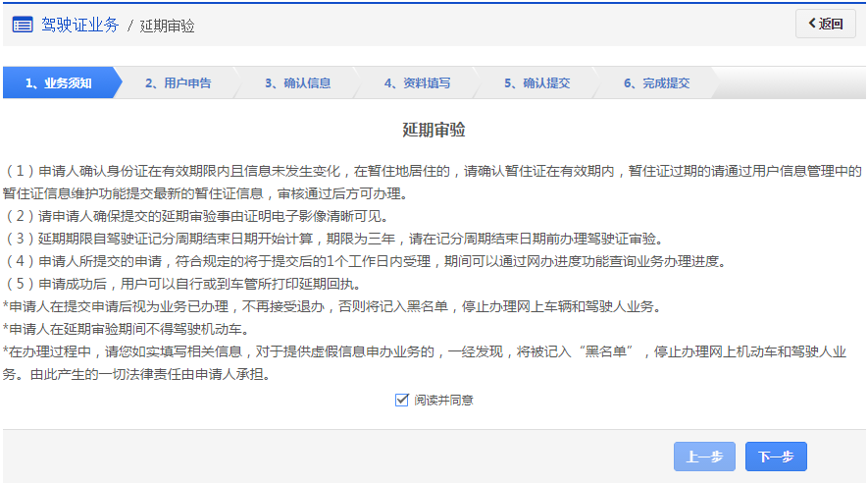This screenshot has width=868, height=484.
Task: Click the 延期审验 breadcrumb text in the header
Action: [x=167, y=26]
